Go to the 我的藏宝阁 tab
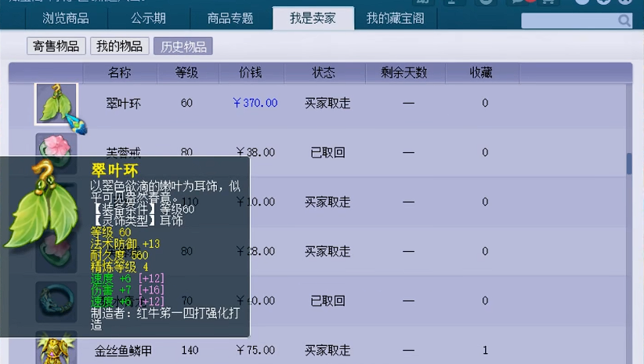This screenshot has height=364, width=644. [x=395, y=19]
